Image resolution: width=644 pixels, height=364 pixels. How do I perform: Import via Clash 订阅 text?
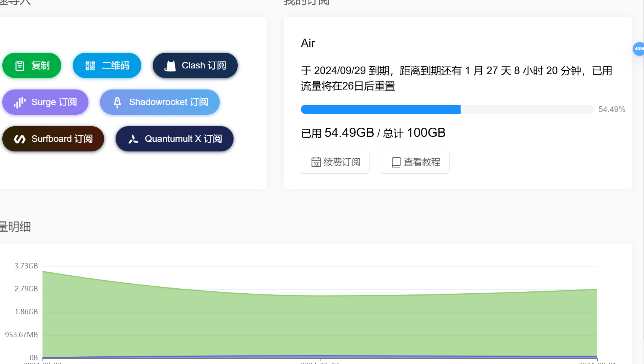(204, 65)
